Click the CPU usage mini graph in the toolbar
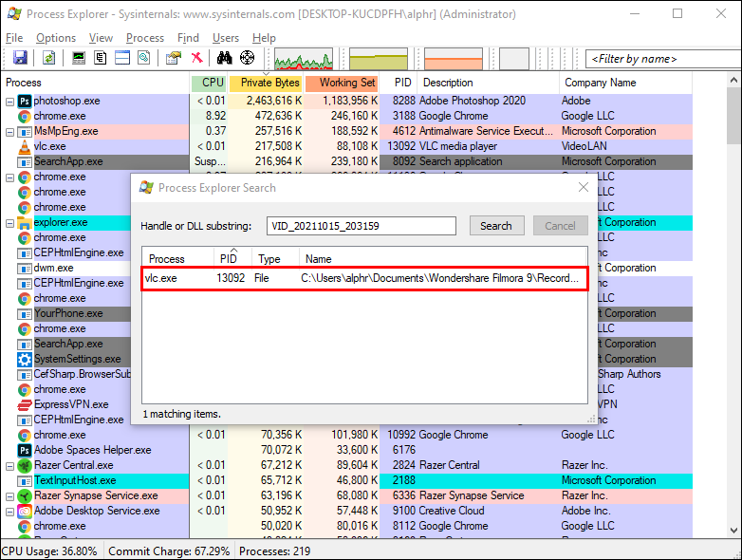Screen dimensions: 742x560 coord(303,59)
